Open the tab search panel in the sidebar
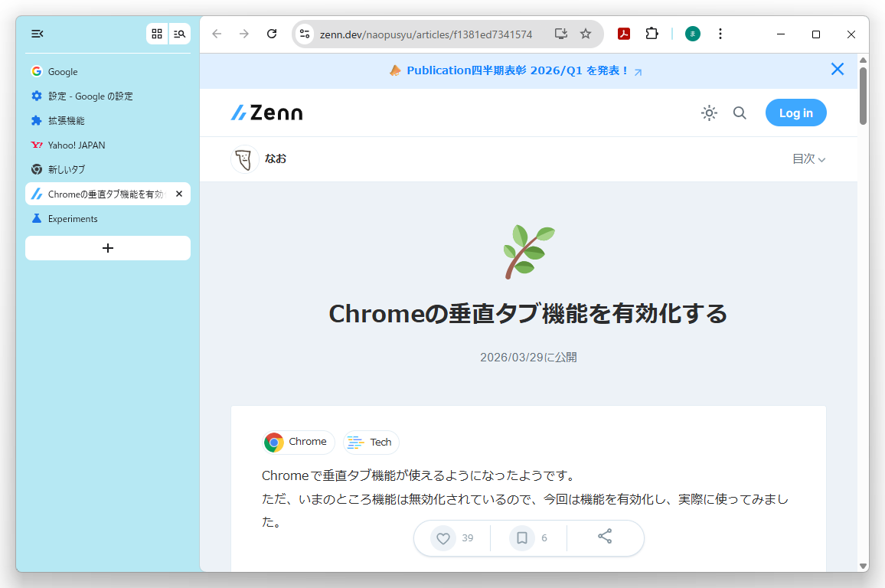The height and width of the screenshot is (588, 885). click(x=179, y=34)
